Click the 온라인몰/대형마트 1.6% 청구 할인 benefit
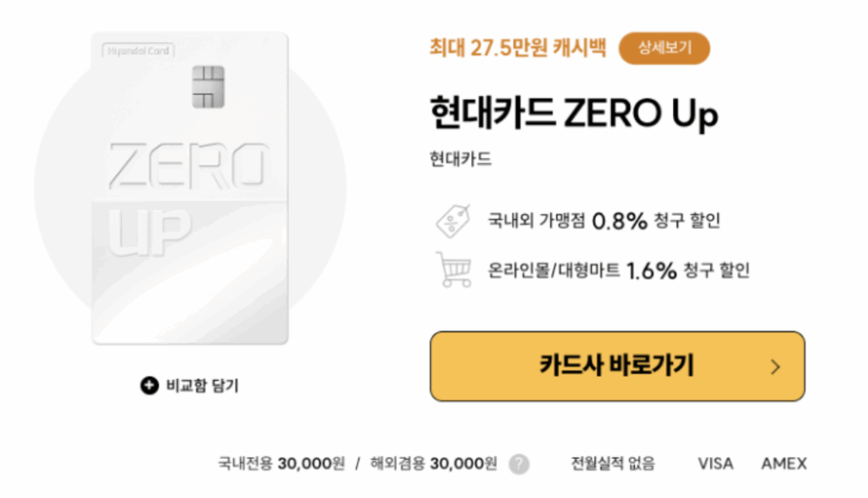This screenshot has width=868, height=498. [x=618, y=271]
